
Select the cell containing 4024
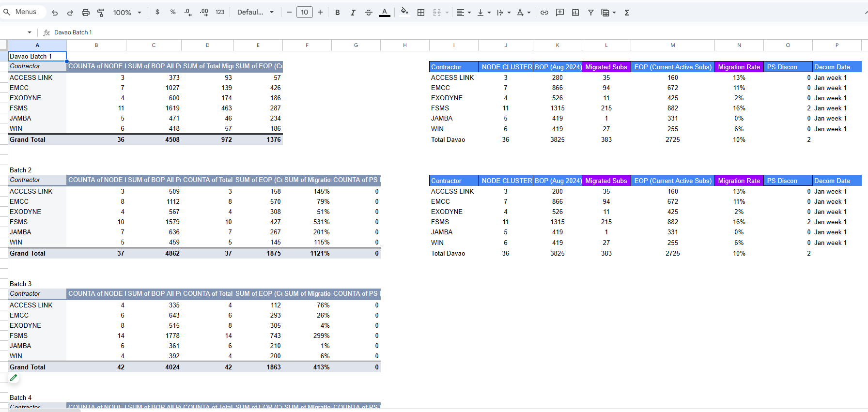click(x=154, y=367)
